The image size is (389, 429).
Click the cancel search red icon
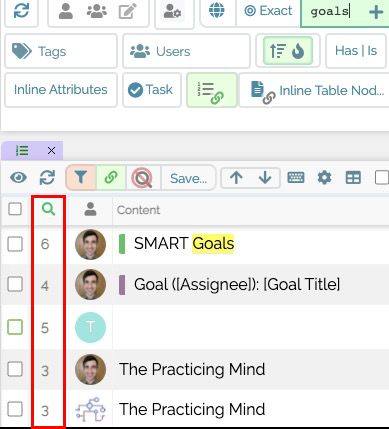(x=142, y=178)
